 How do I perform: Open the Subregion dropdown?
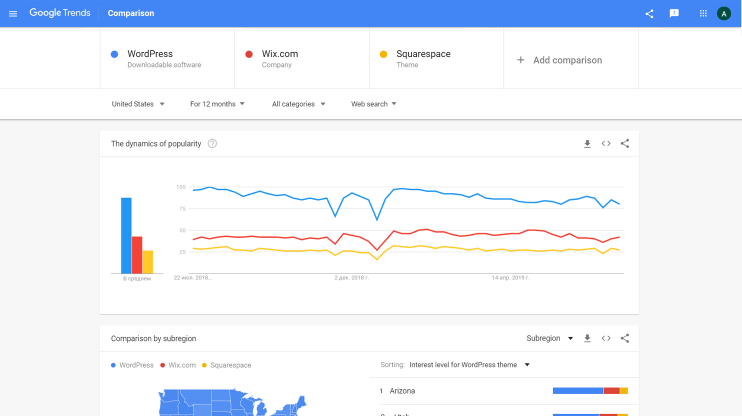click(x=550, y=338)
